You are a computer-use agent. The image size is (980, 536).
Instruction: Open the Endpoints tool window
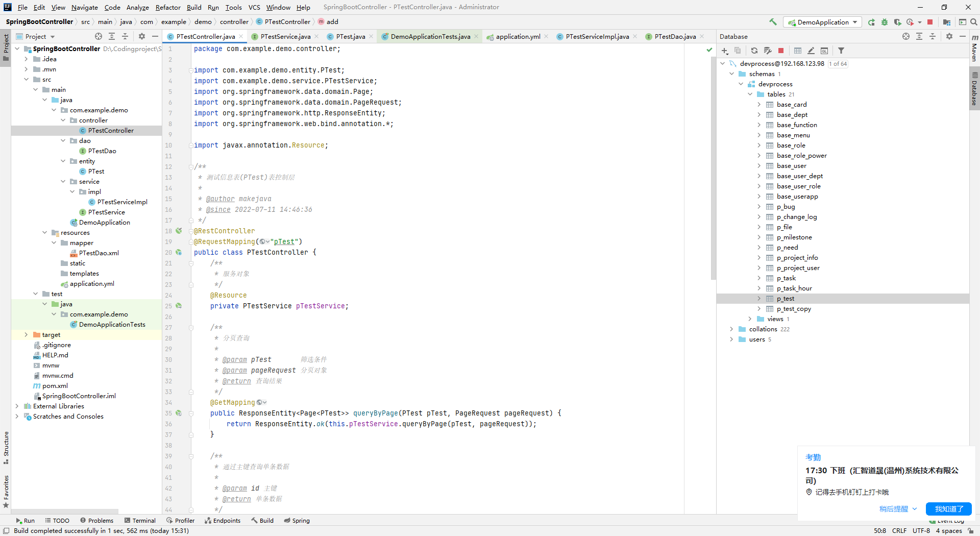tap(223, 520)
